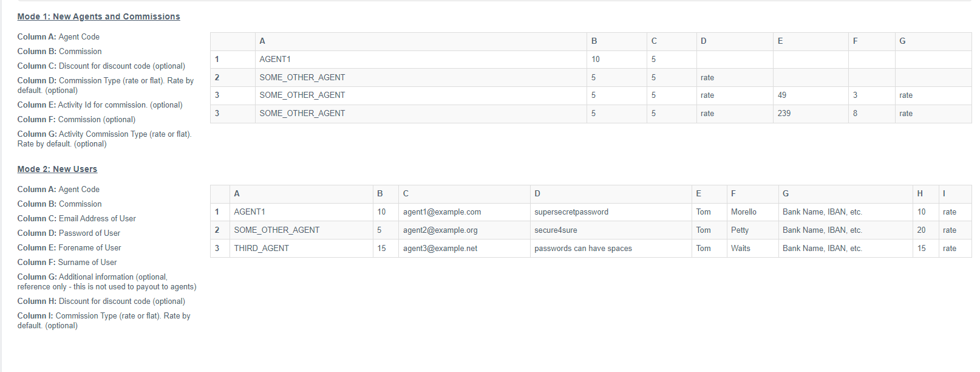This screenshot has width=980, height=372.
Task: Click 'Column C: Email Address of User' line
Action: pos(77,218)
